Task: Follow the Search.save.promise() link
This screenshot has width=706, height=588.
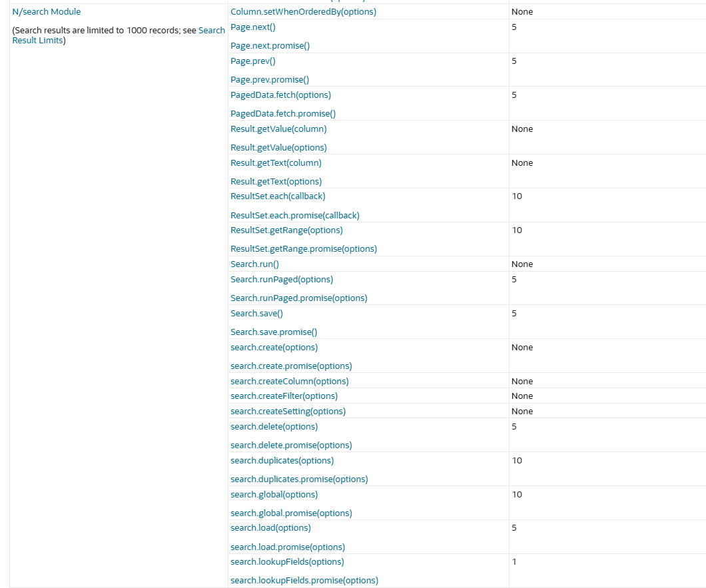Action: tap(274, 332)
